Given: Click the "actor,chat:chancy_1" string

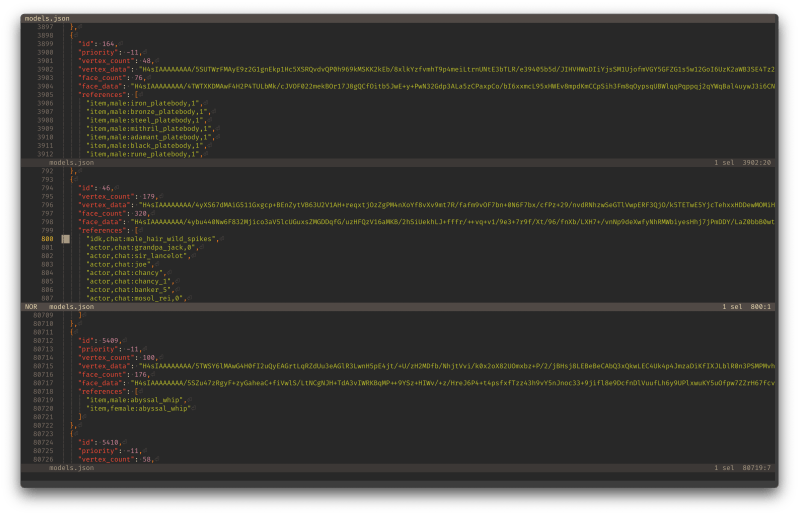Looking at the screenshot, I should point(130,281).
